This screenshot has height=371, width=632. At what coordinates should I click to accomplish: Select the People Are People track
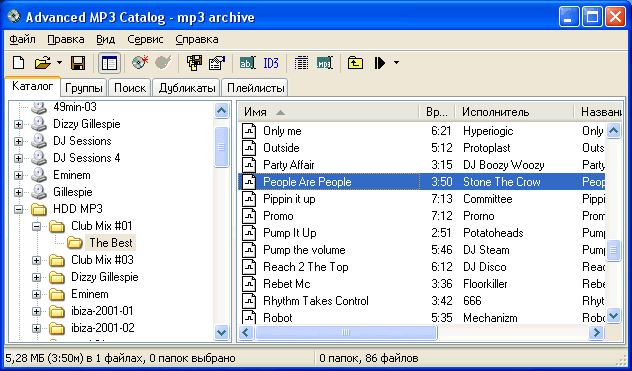307,182
